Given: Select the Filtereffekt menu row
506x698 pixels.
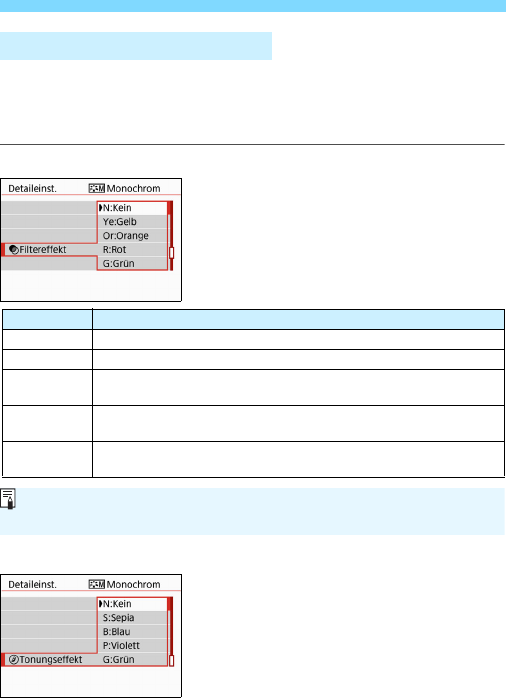Looking at the screenshot, I should pyautogui.click(x=49, y=250).
